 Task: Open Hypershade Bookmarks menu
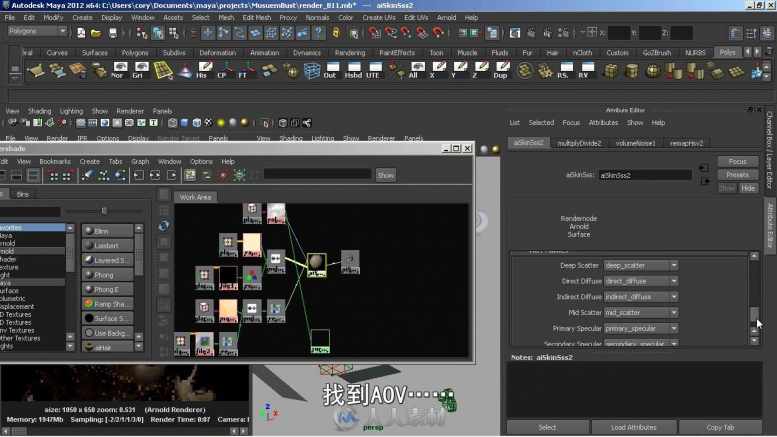[55, 162]
